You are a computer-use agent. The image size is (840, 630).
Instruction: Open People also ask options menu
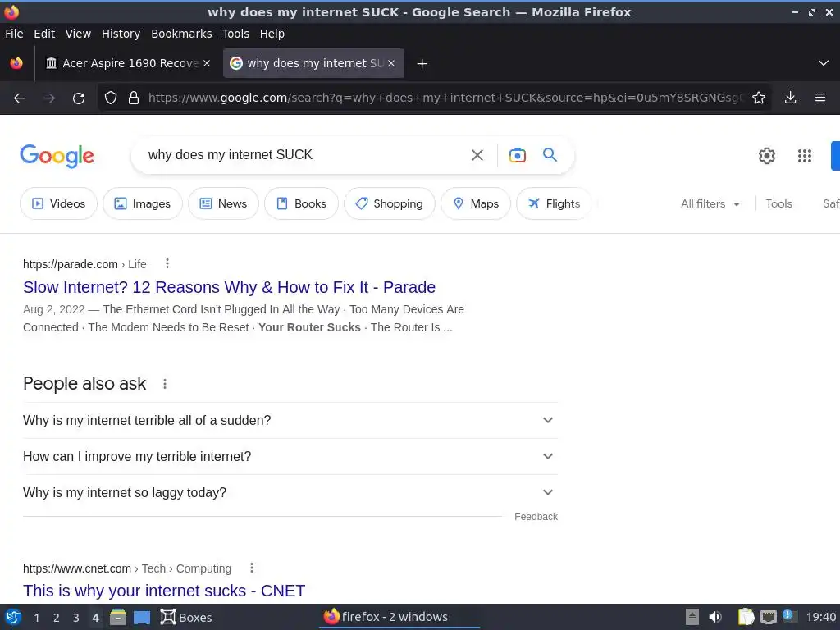164,384
